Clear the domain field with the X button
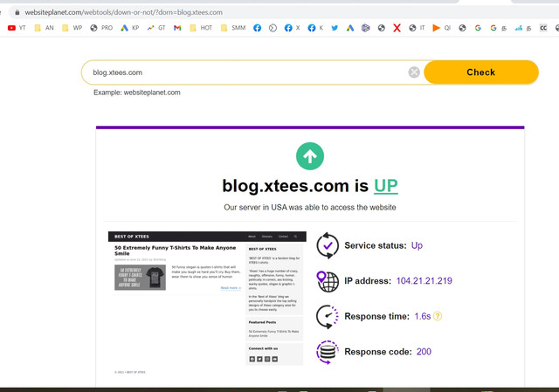This screenshot has height=392, width=559. (414, 72)
